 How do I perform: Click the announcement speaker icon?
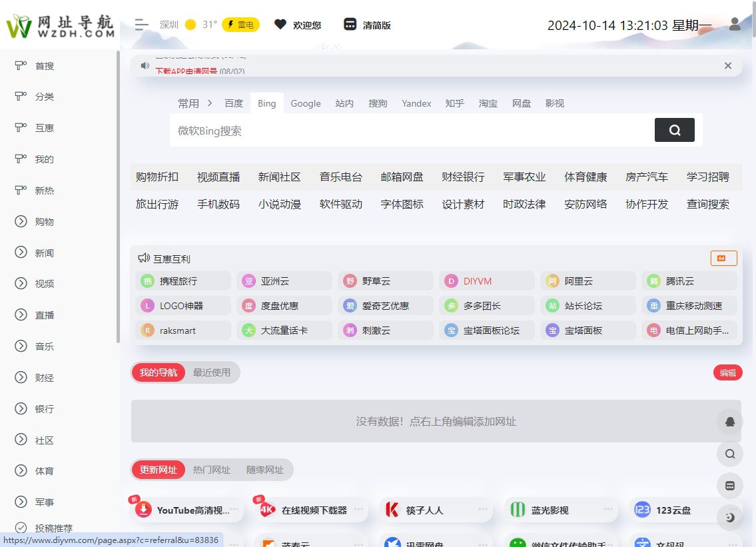[x=145, y=65]
